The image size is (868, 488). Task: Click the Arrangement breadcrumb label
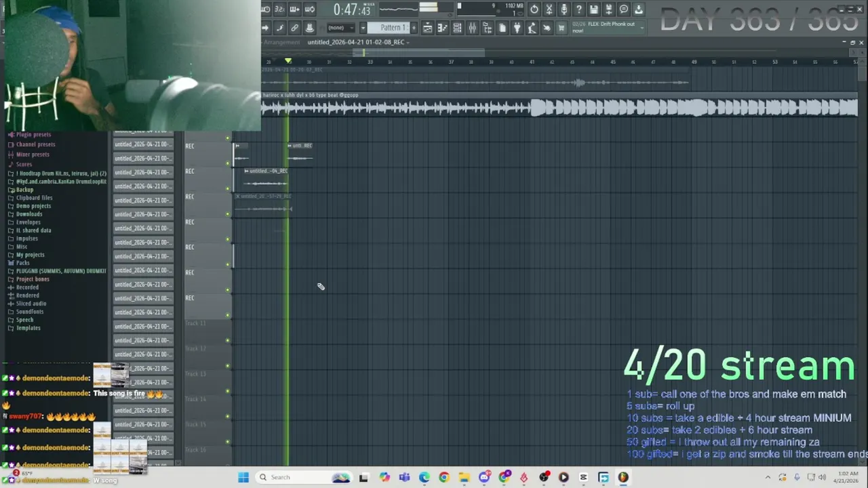click(x=281, y=42)
